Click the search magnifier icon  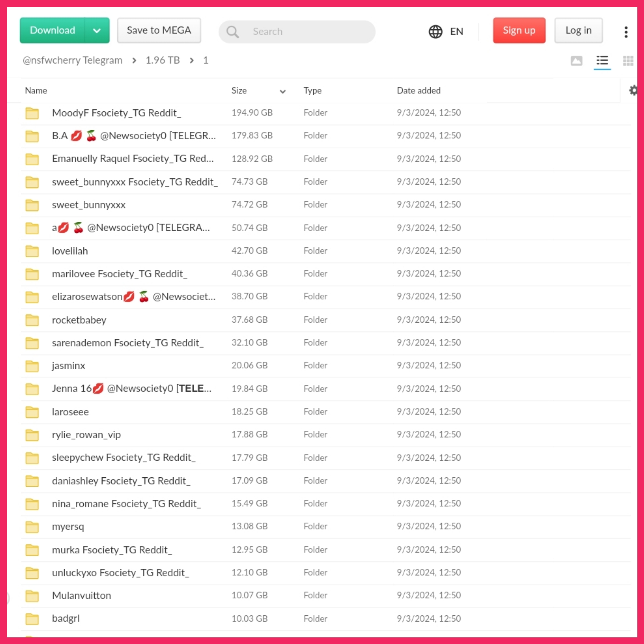(x=233, y=32)
